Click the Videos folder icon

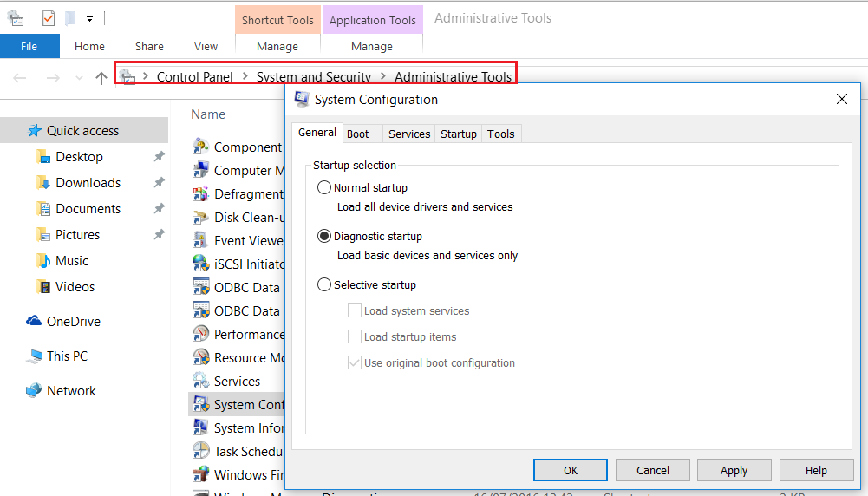[x=43, y=286]
